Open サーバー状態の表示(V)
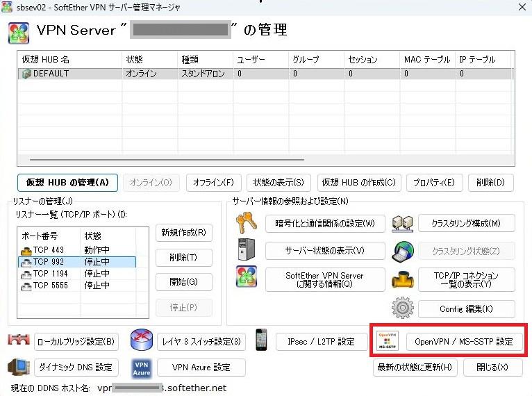 click(325, 251)
